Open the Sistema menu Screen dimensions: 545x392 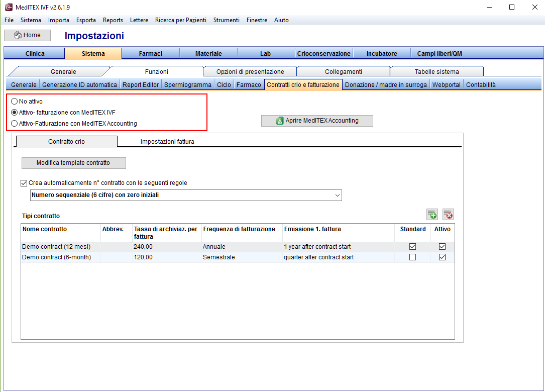pos(31,20)
